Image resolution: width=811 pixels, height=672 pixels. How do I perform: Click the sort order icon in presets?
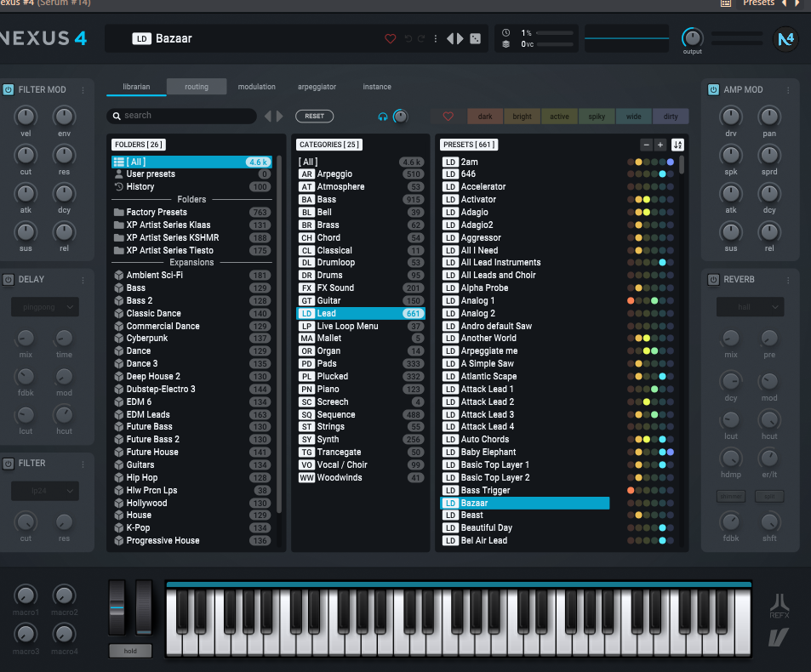677,145
